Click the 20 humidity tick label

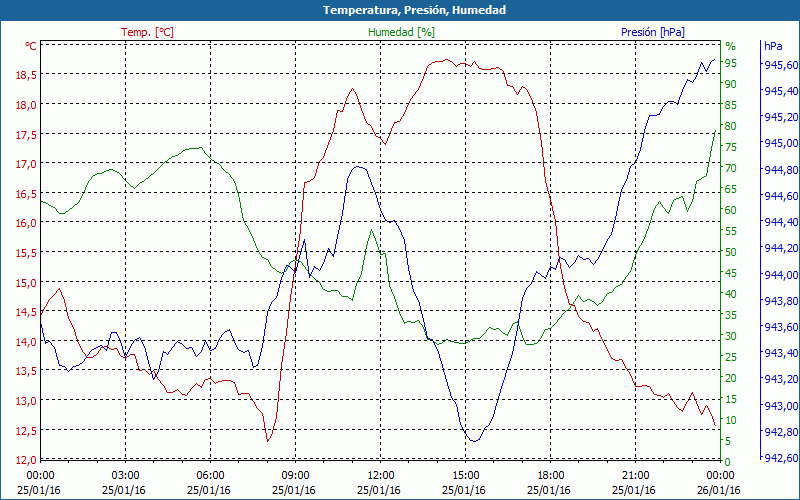[x=731, y=378]
